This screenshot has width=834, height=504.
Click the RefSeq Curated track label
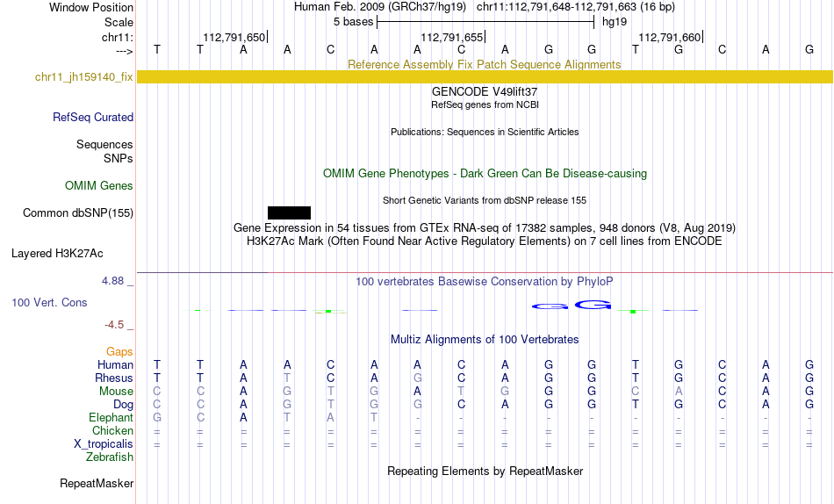pos(93,117)
